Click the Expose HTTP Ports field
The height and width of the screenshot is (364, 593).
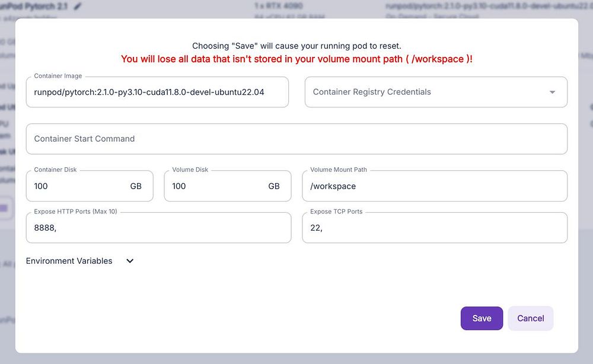[158, 228]
